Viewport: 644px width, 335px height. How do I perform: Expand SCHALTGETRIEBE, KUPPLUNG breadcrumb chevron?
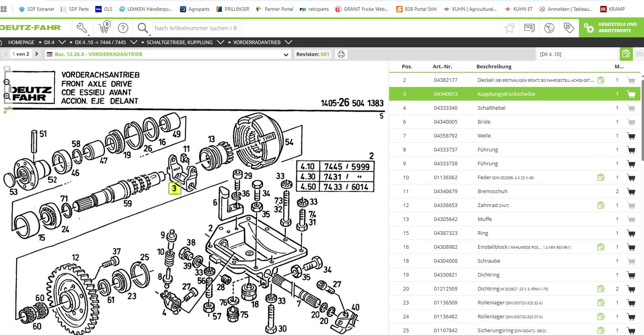220,42
